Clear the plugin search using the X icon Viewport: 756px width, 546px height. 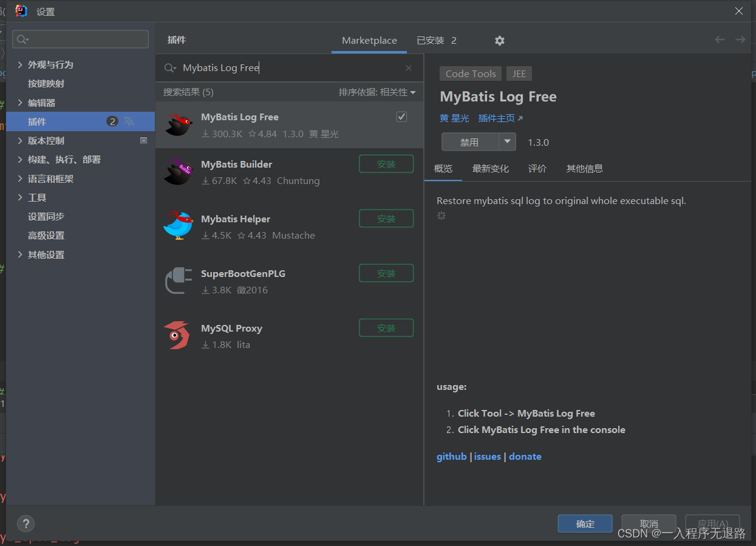point(409,67)
